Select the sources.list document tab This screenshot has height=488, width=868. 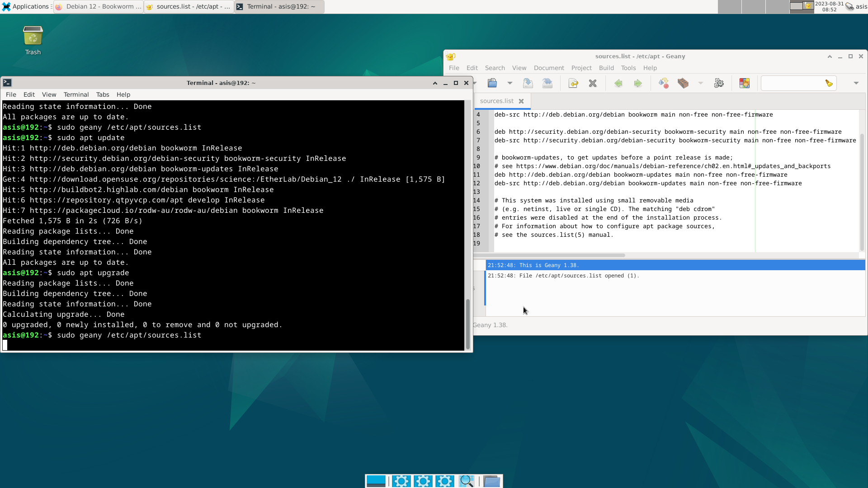(x=496, y=101)
